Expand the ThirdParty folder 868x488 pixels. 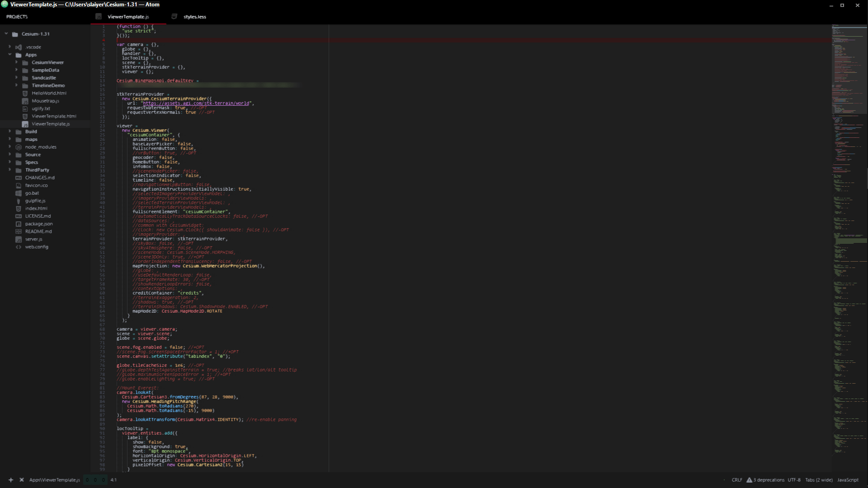(x=10, y=170)
